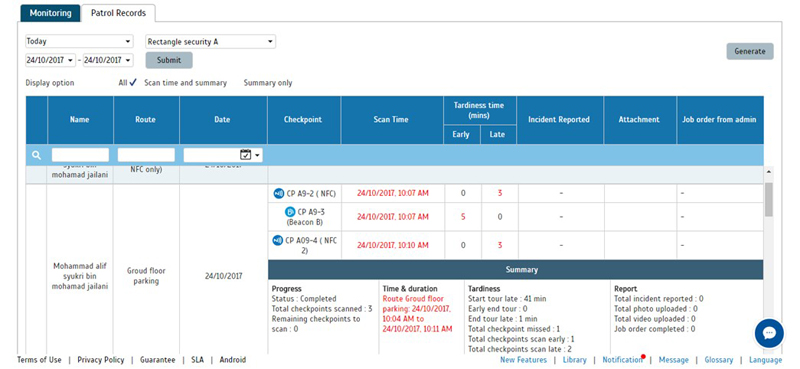Click scan time 24/10/2017, 10:10 AM
Image resolution: width=800 pixels, height=369 pixels.
(x=393, y=245)
